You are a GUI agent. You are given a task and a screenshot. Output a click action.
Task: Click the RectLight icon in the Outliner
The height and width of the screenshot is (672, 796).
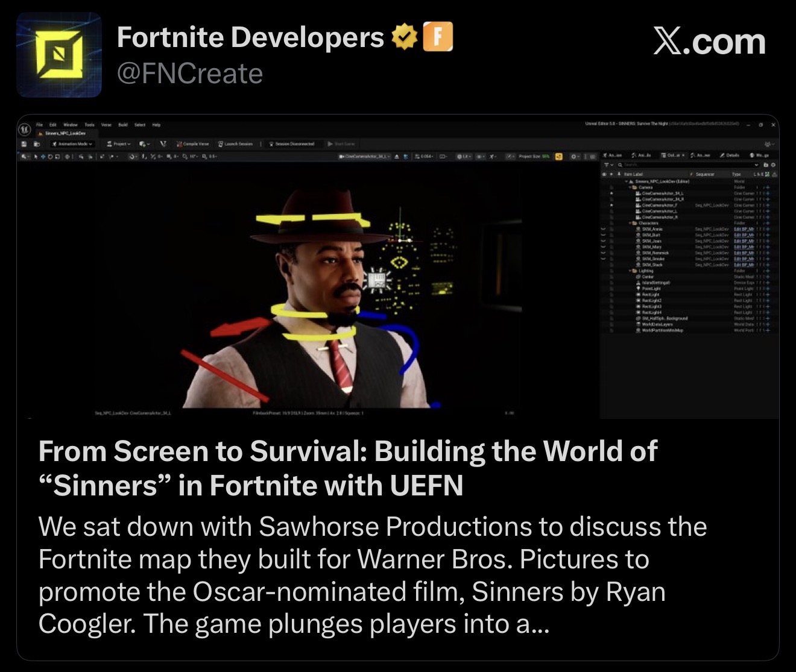click(638, 295)
